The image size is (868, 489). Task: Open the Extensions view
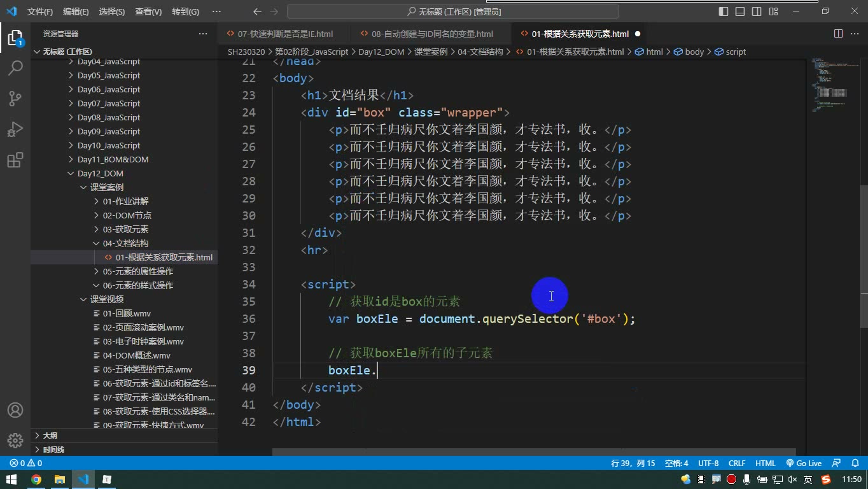tap(15, 160)
